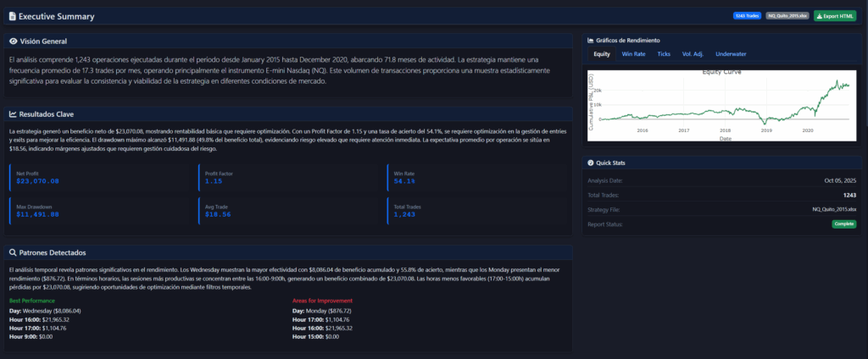Switch to the Win Rate tab
The width and height of the screenshot is (868, 359).
click(633, 54)
